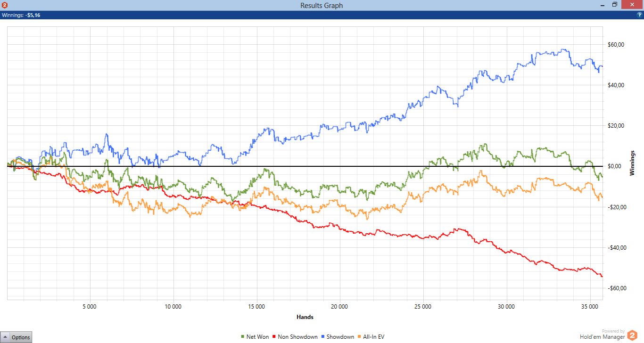Screen dimensions: 644x343
Task: Click the vertical "Winnings" y-axis title
Action: pyautogui.click(x=632, y=163)
